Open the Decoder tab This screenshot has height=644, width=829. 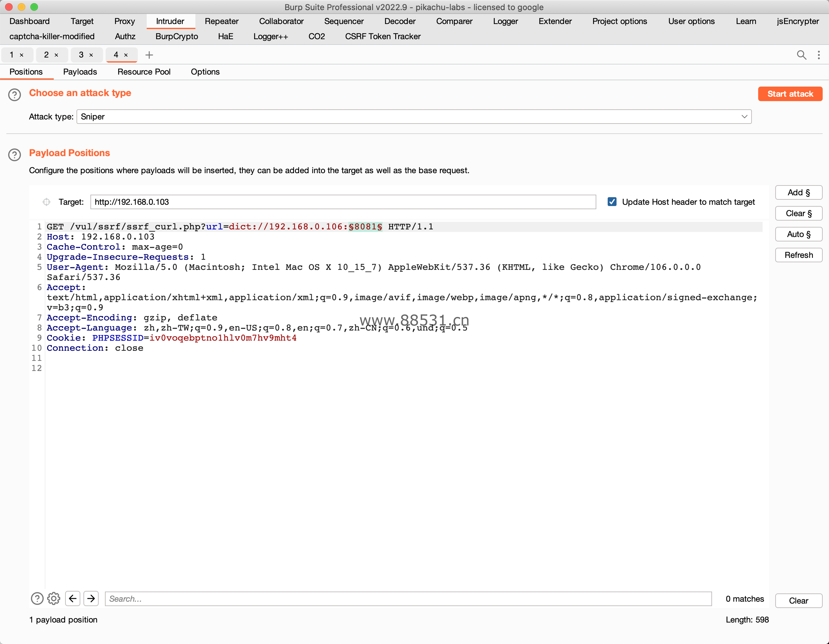tap(400, 21)
